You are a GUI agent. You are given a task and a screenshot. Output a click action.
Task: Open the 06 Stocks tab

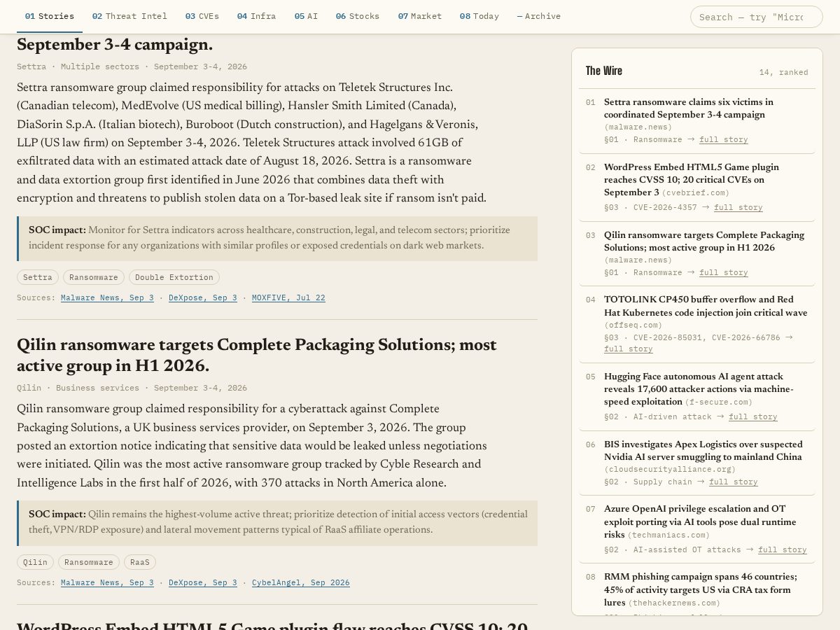coord(357,16)
